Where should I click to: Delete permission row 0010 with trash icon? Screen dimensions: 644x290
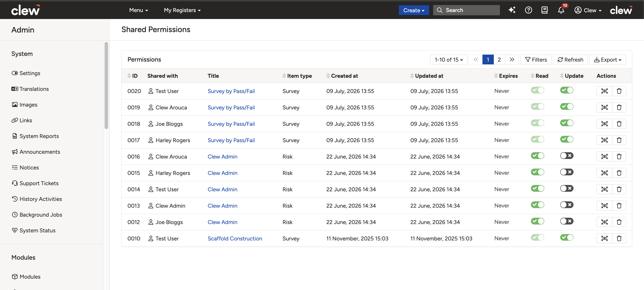(619, 238)
